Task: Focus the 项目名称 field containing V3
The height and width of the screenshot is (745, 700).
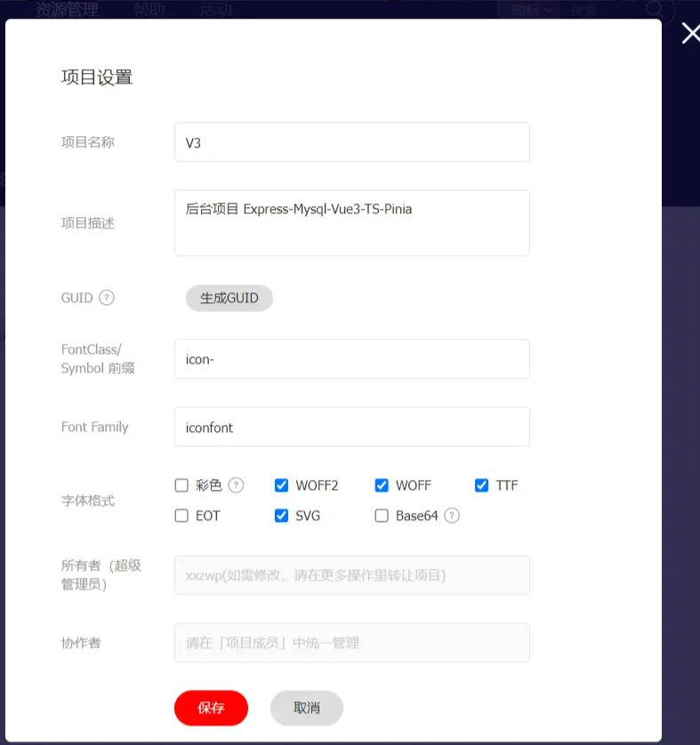Action: (x=352, y=142)
